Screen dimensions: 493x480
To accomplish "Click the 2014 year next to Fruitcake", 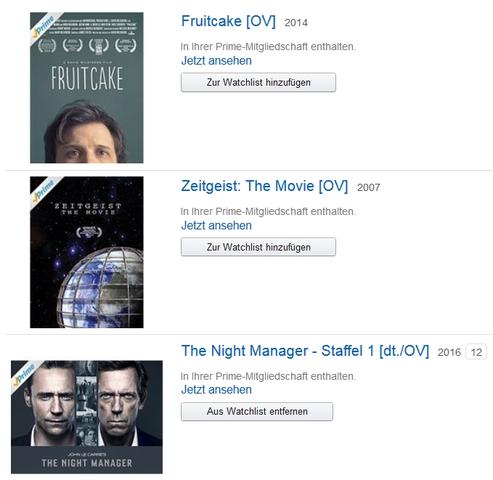I will (296, 23).
